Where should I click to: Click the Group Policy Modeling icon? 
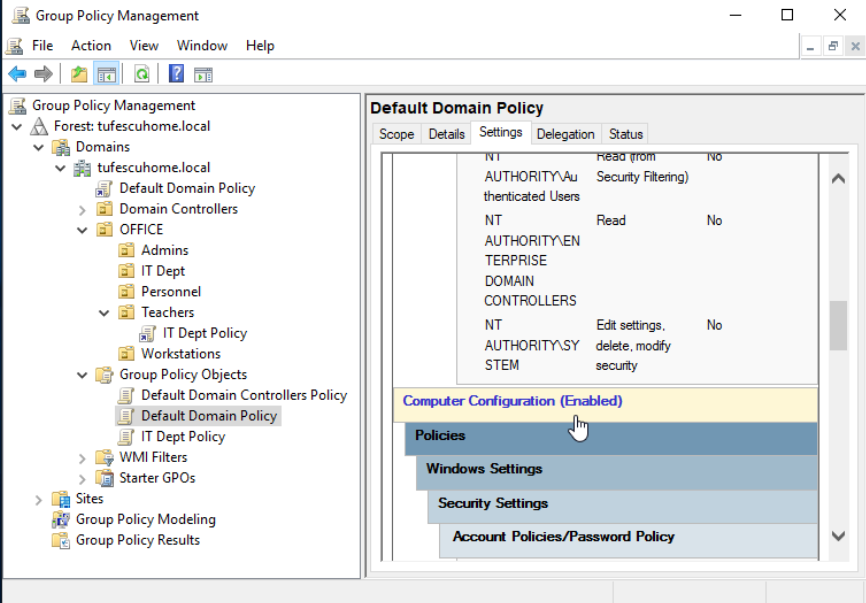tap(61, 520)
